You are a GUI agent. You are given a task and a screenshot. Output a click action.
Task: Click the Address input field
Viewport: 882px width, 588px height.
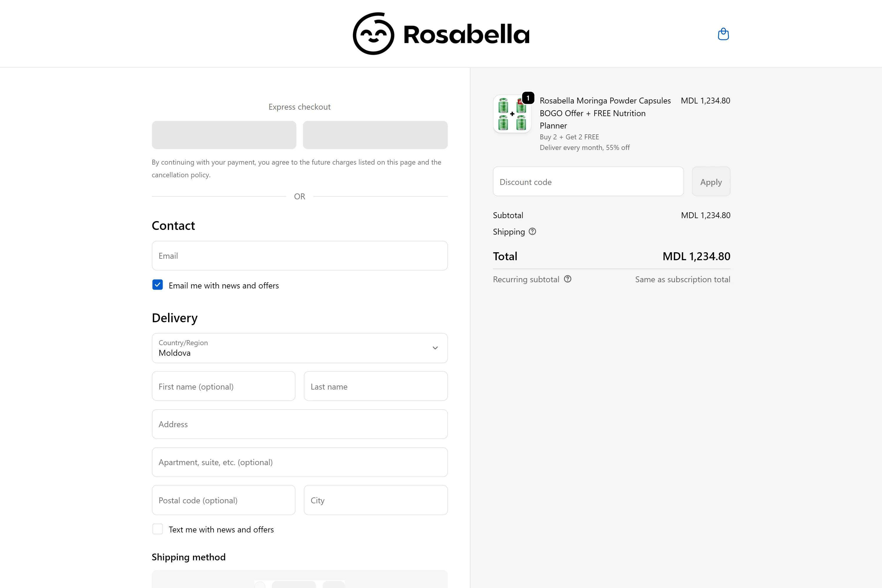(299, 424)
